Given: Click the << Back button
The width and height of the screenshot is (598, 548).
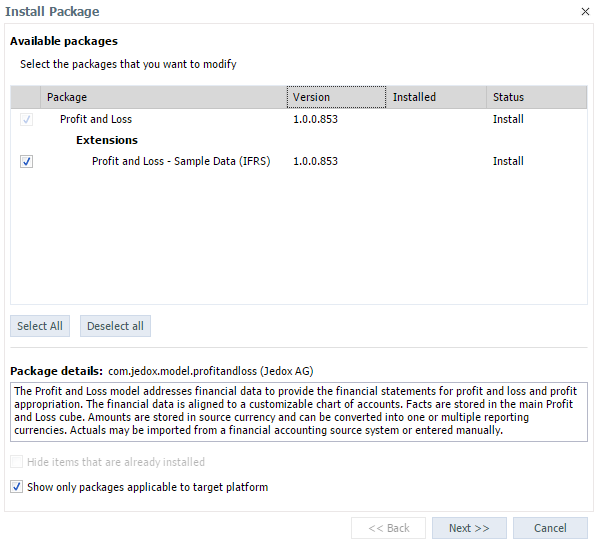Looking at the screenshot, I should coord(388,528).
